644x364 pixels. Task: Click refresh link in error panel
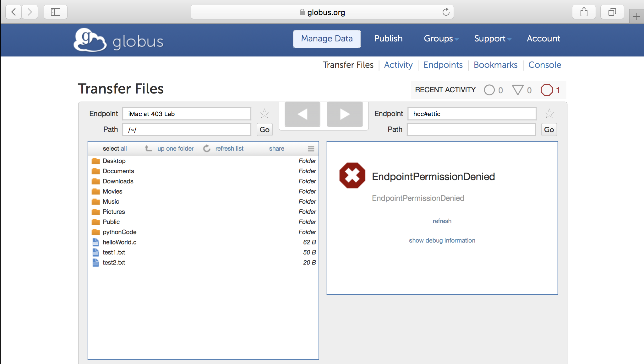tap(442, 221)
